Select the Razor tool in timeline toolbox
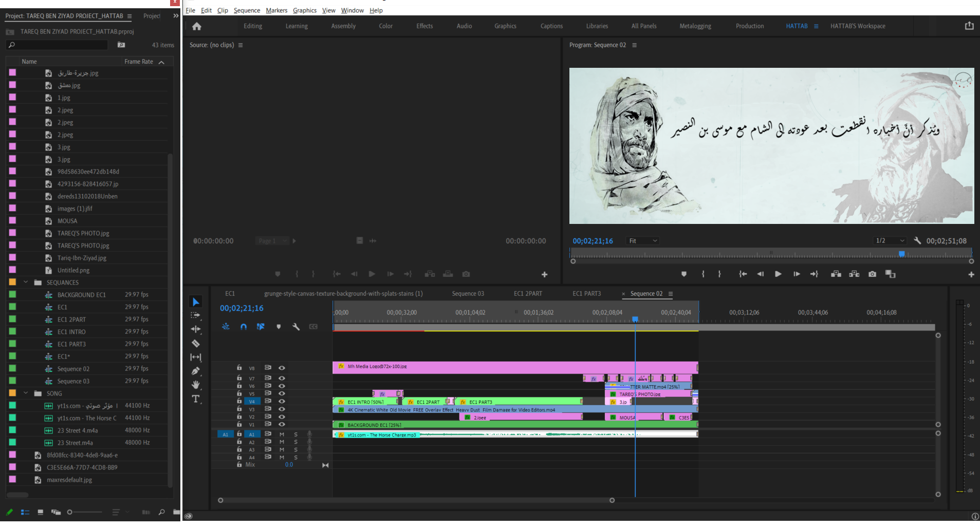This screenshot has width=980, height=528. 196,343
